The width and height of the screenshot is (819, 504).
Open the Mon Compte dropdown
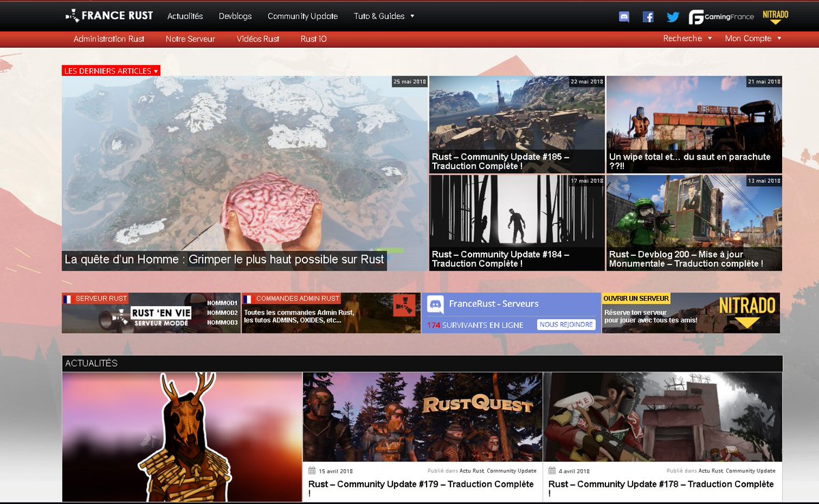753,38
